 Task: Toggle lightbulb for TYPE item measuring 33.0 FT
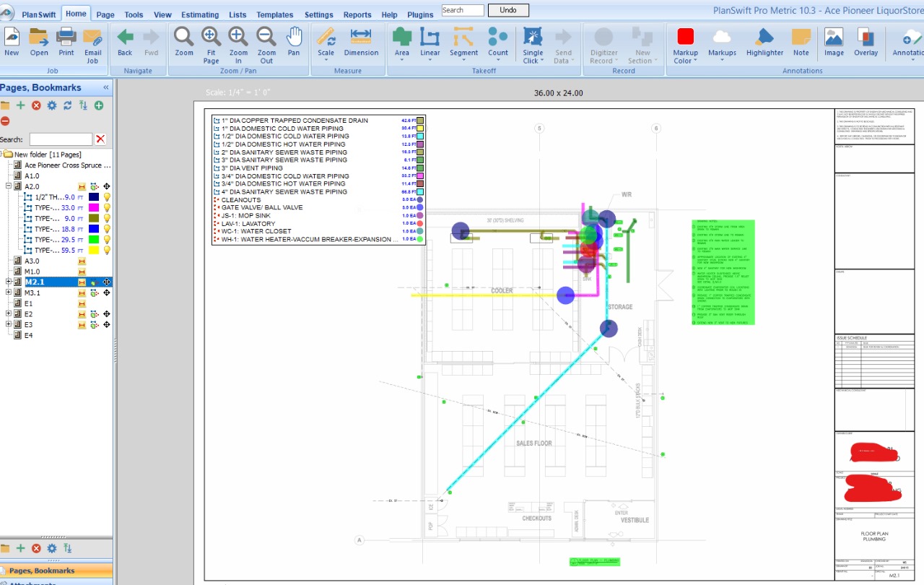pyautogui.click(x=107, y=208)
